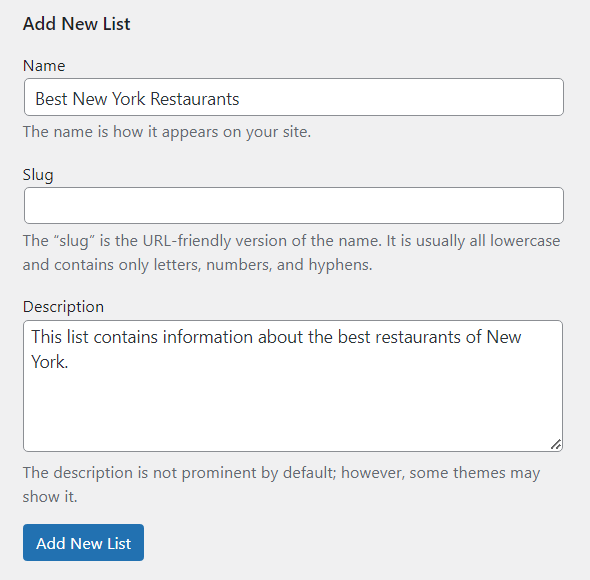The height and width of the screenshot is (580, 590).
Task: Place cursor on York in the Name field
Action: (x=129, y=99)
